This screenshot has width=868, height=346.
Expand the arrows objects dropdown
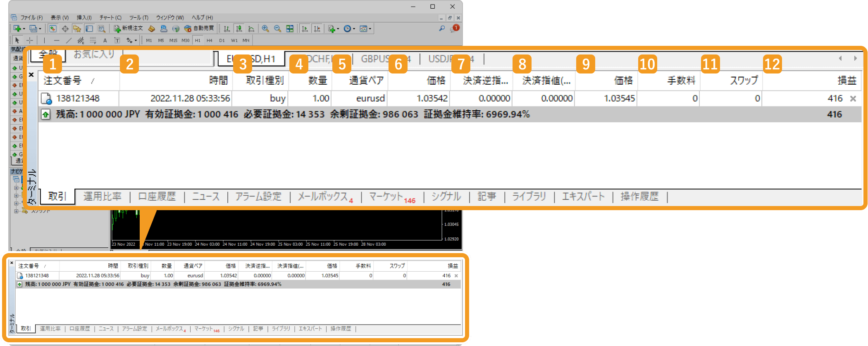point(136,40)
